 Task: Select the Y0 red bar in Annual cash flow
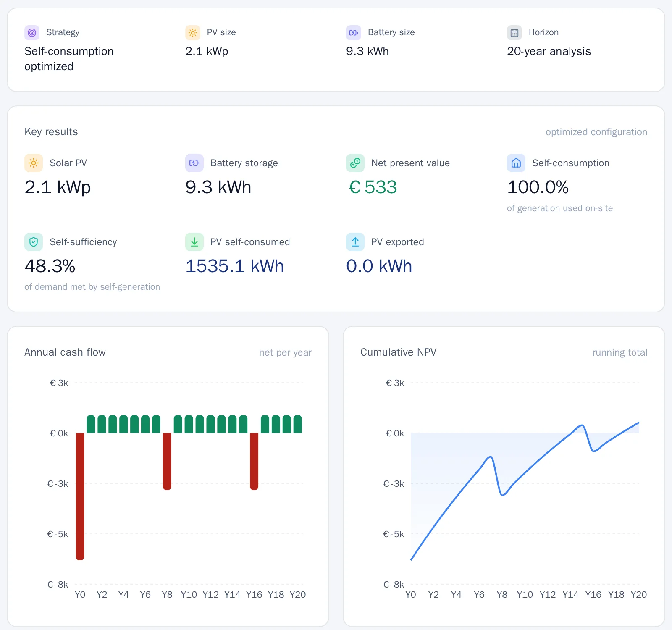(x=80, y=496)
